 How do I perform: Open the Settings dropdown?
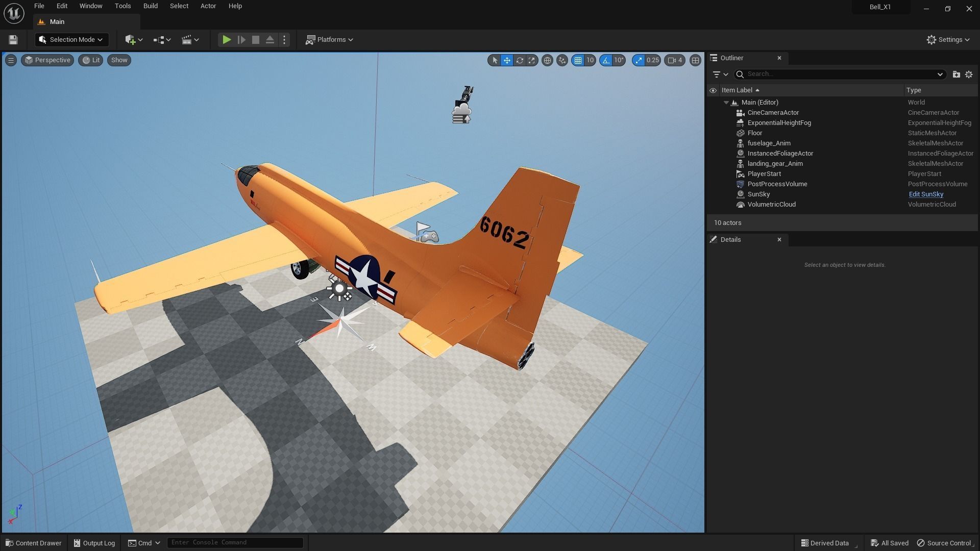(948, 40)
